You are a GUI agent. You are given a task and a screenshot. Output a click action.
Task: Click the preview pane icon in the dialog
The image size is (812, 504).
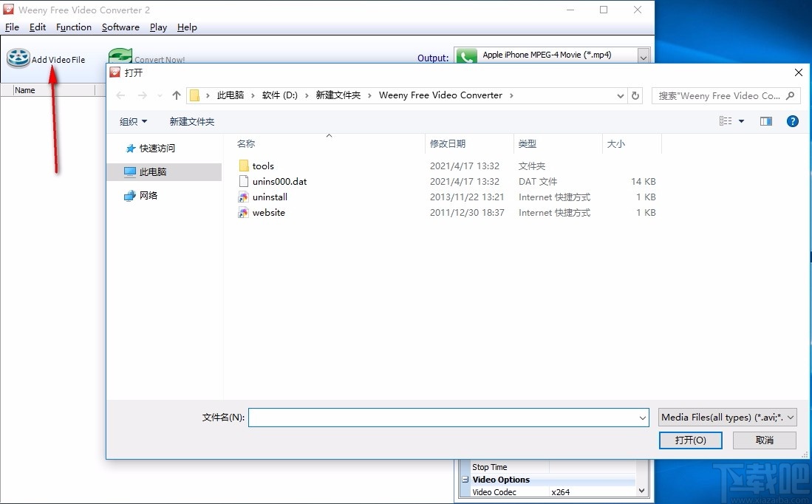pos(766,120)
